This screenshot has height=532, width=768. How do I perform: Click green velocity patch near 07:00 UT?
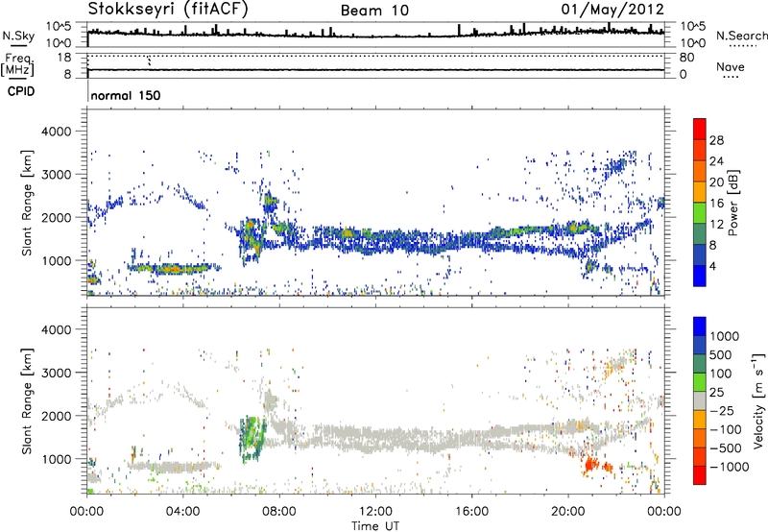coord(252,438)
